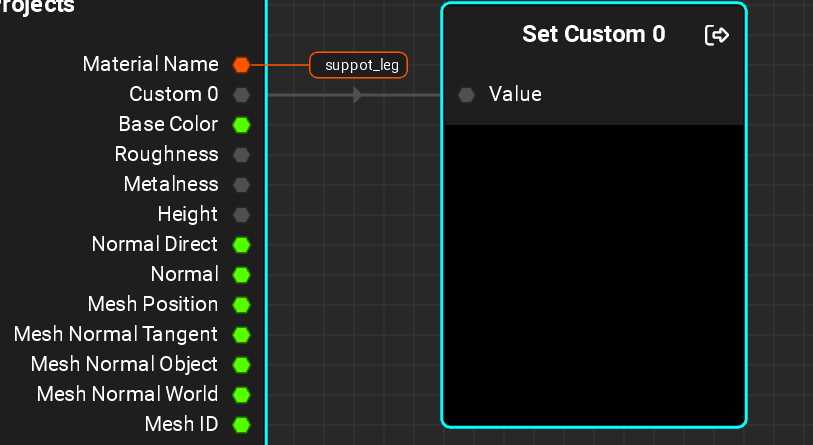Click the Value label in Set Custom 0
This screenshot has height=445, width=813.
(x=515, y=95)
